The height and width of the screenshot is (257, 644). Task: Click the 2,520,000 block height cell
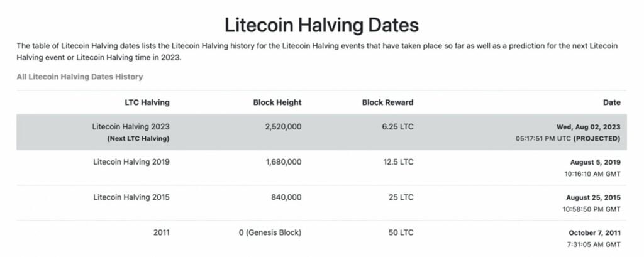pyautogui.click(x=284, y=127)
